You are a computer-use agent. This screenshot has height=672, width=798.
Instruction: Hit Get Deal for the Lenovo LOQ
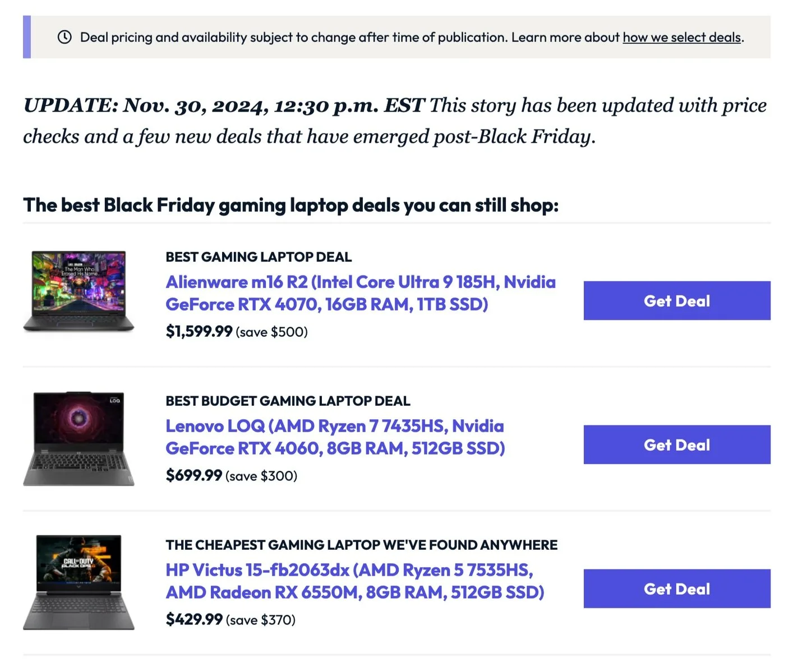click(676, 444)
